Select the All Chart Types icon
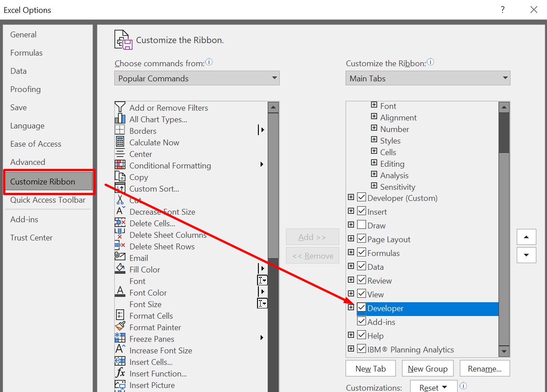547x392 pixels. (120, 119)
